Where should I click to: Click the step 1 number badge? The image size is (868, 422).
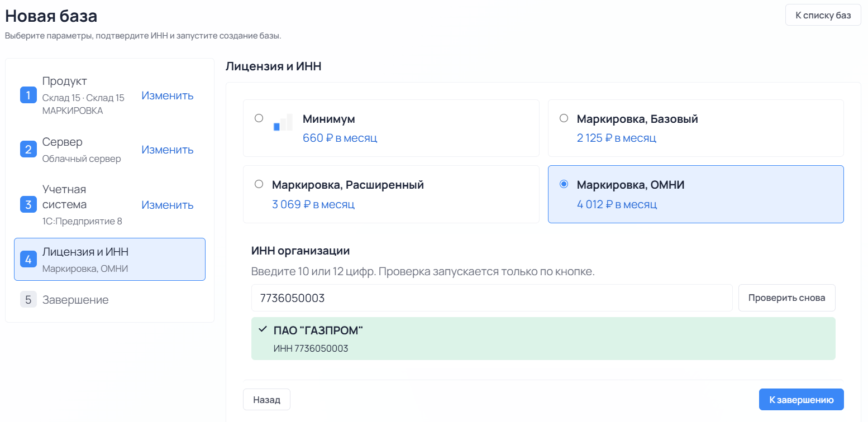[28, 95]
